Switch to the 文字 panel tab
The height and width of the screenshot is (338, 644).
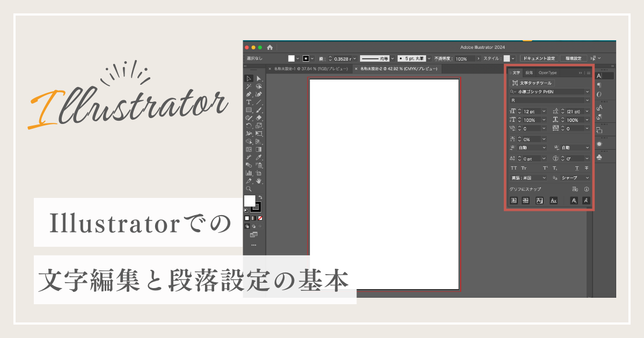point(516,72)
